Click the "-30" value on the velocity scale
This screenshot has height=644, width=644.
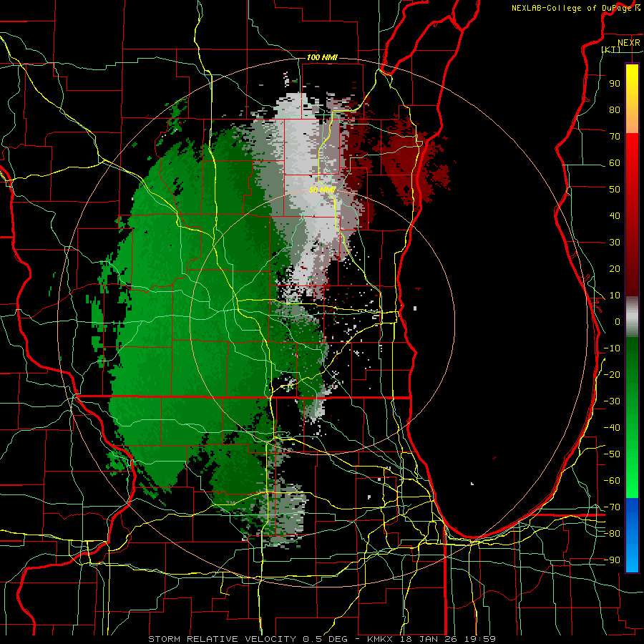click(x=612, y=401)
